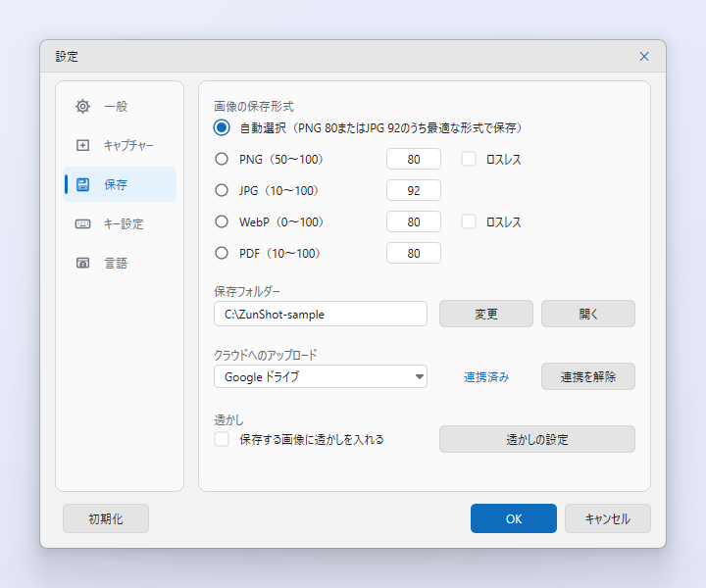Screen dimensions: 706x588
Task: Choose the WebP format radio button
Action: coord(222,221)
